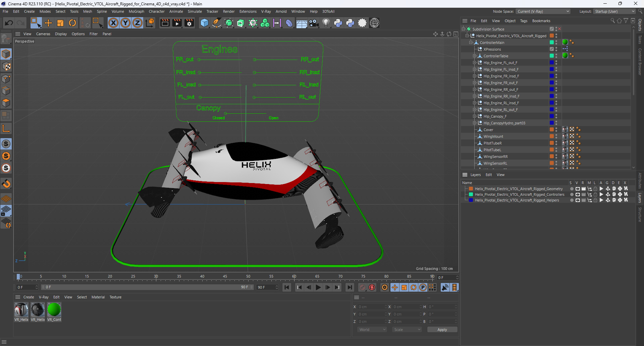Collapse the ControllerMain object
The width and height of the screenshot is (644, 346).
pyautogui.click(x=471, y=43)
